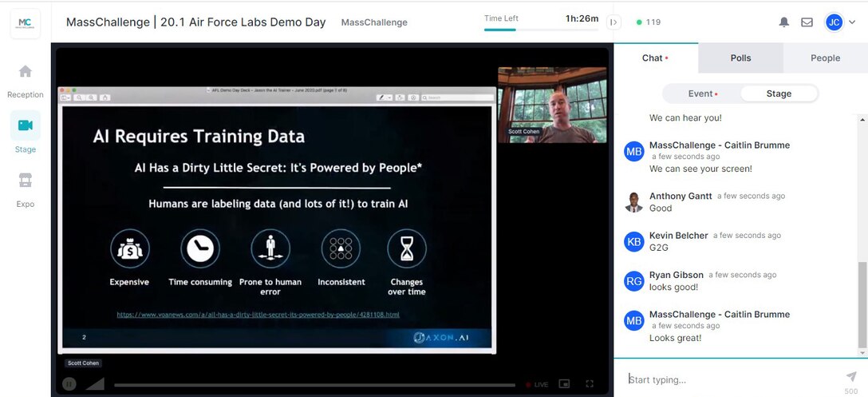Open the notifications bell

pyautogui.click(x=784, y=22)
